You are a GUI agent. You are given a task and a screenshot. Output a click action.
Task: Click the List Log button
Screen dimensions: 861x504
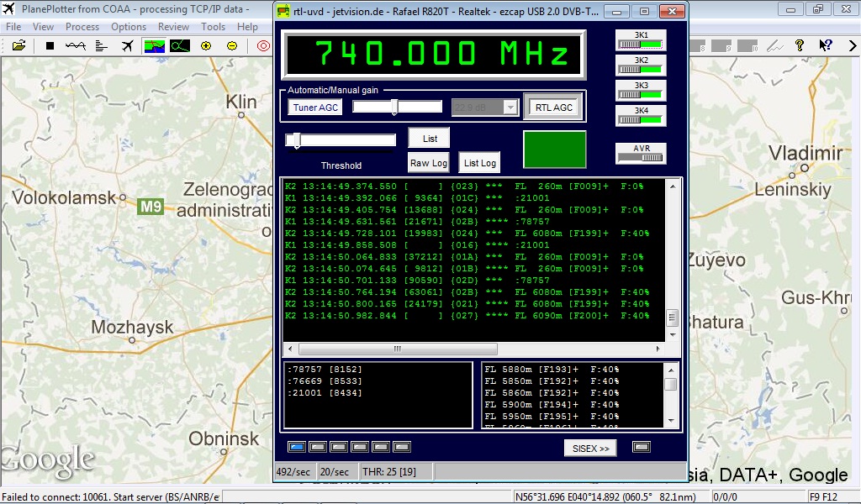pos(479,163)
